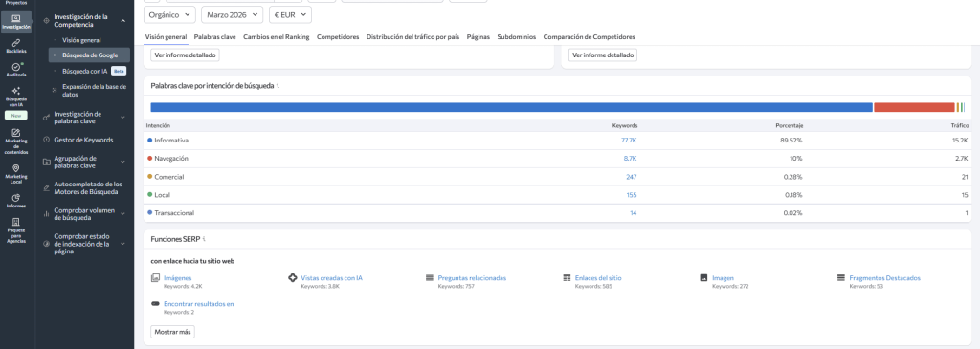Open 8.7K Navegación keywords link
This screenshot has width=980, height=349.
click(630, 159)
